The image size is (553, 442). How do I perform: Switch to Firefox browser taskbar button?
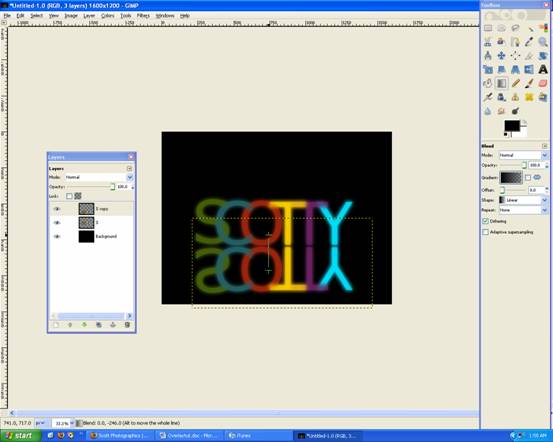coord(121,436)
